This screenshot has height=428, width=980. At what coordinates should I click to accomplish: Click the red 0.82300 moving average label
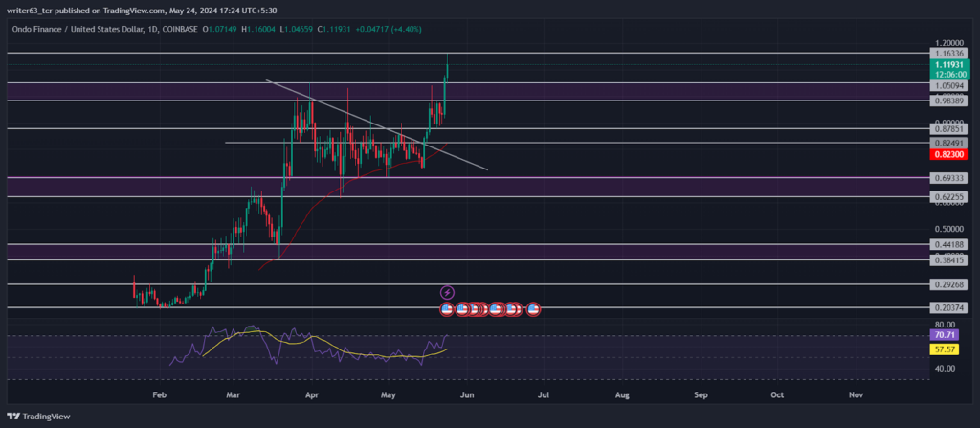950,153
